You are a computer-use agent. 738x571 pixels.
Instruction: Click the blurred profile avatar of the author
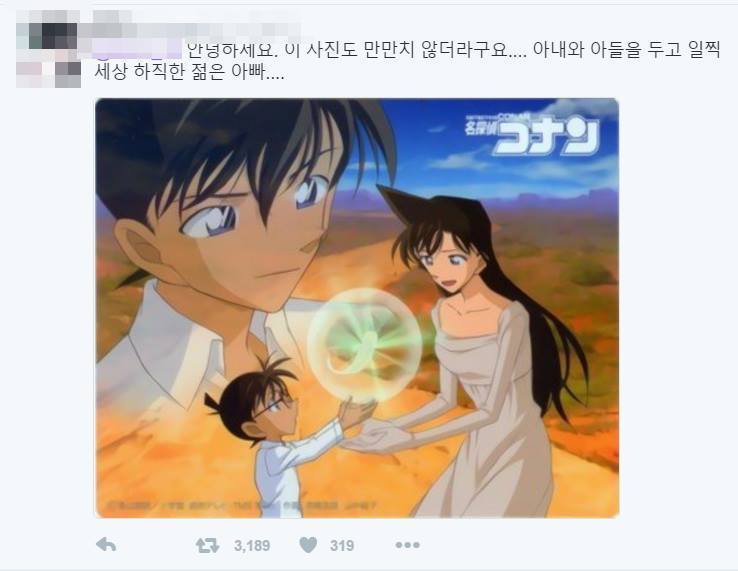(x=48, y=49)
